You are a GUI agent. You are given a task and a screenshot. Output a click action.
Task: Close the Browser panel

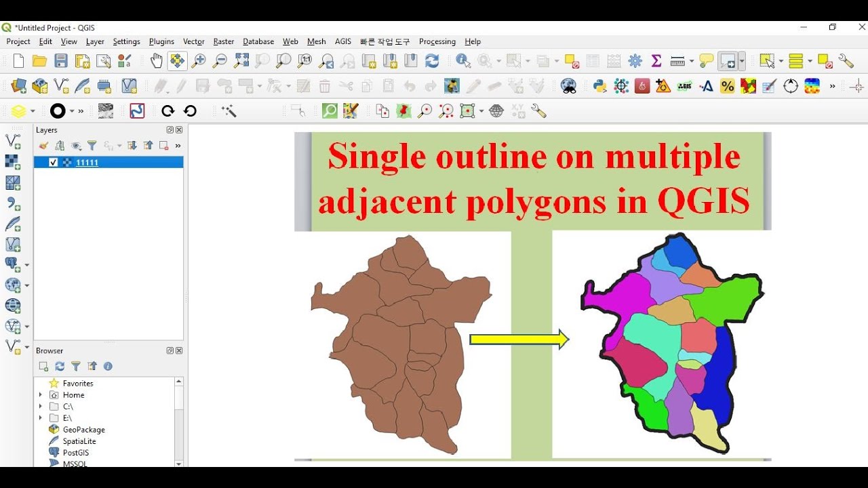[179, 351]
